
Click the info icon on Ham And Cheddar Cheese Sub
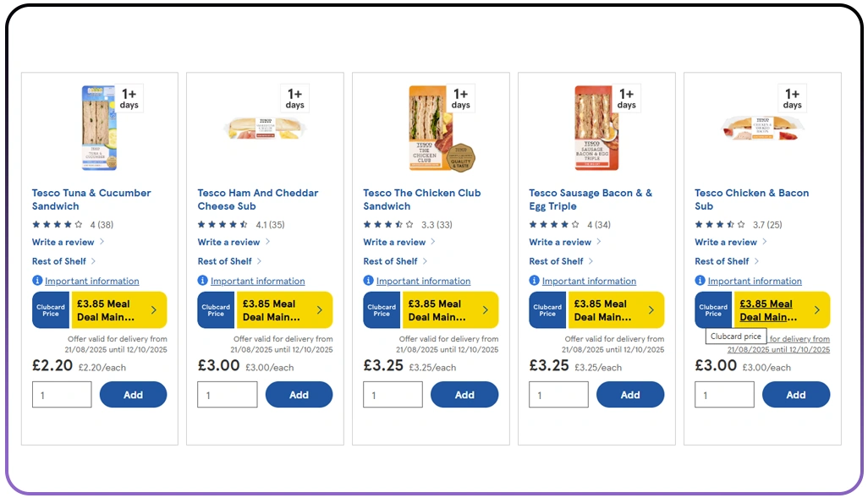[x=201, y=281]
